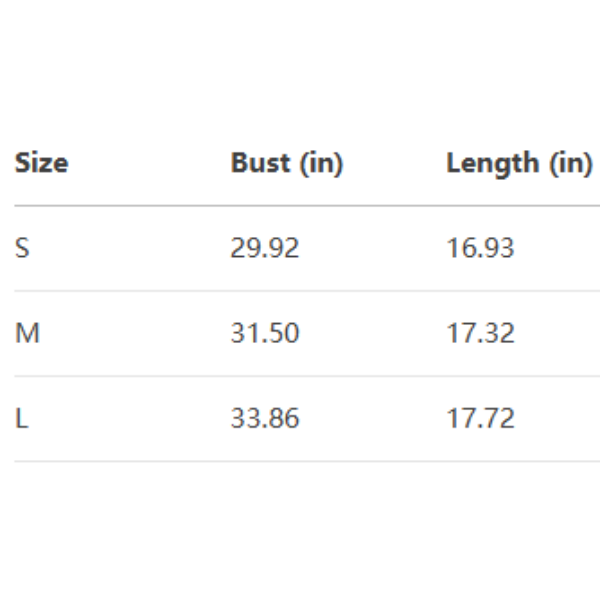
Task: Click the 33.86 bust value
Action: tap(265, 418)
